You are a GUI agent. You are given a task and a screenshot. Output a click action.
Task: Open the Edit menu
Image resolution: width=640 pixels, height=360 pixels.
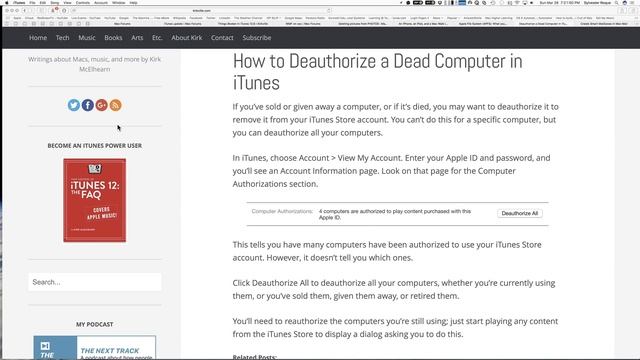coord(43,3)
